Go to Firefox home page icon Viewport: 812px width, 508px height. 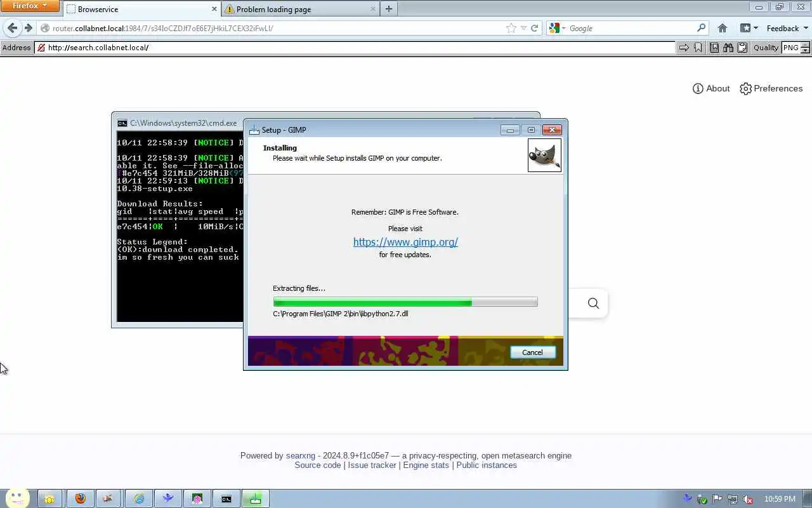(x=722, y=28)
